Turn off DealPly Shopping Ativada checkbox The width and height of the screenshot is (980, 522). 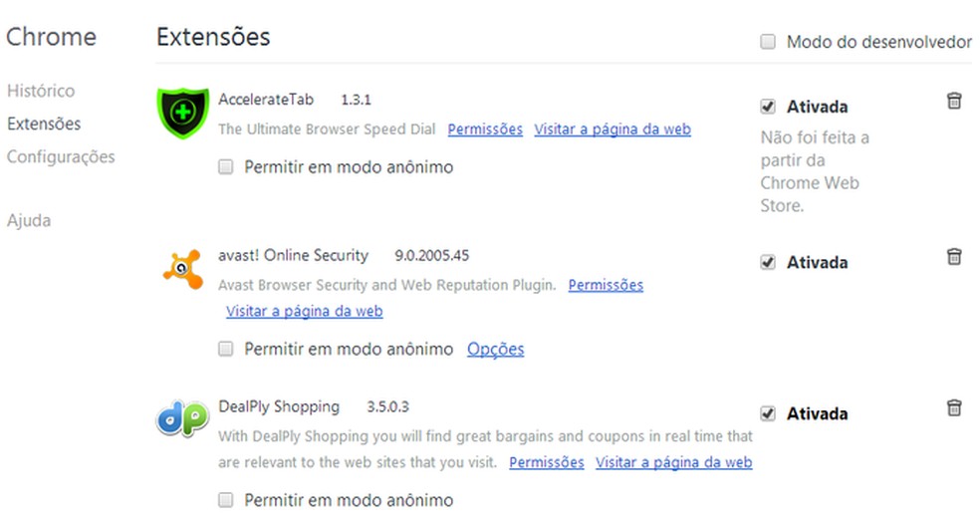click(768, 412)
